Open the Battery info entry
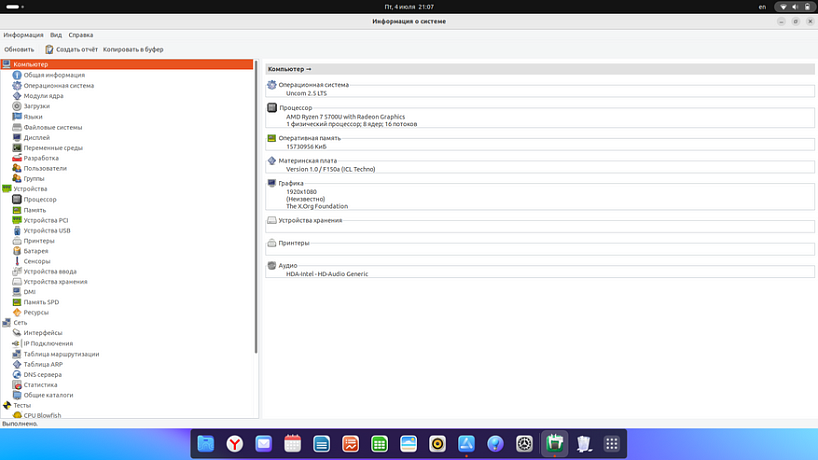 click(35, 251)
